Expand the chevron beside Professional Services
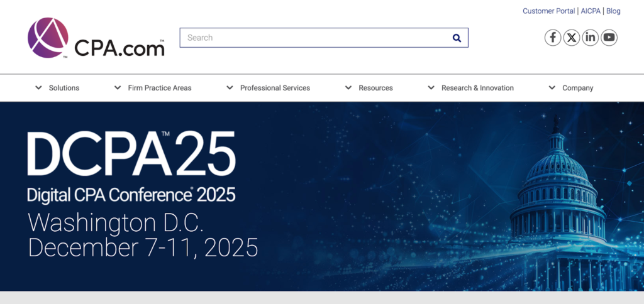 point(230,88)
